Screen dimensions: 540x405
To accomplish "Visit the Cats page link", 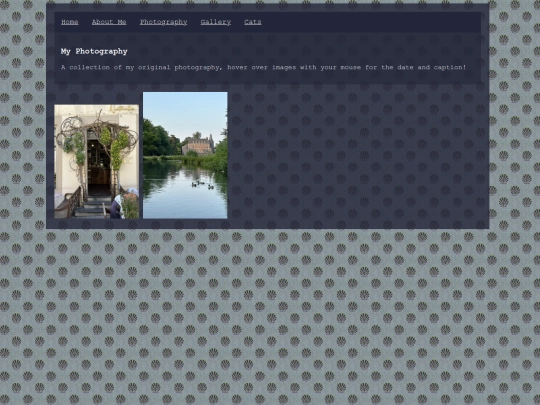I will click(x=253, y=22).
